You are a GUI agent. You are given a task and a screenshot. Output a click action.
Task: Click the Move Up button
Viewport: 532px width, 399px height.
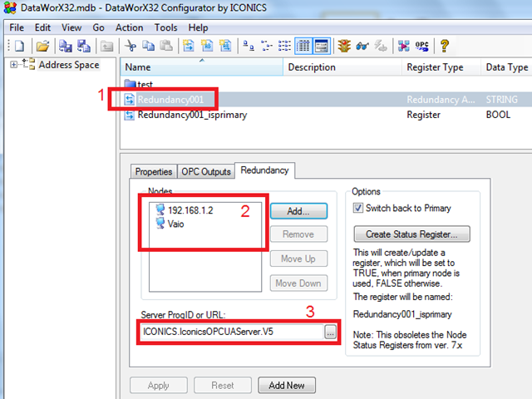click(x=298, y=259)
